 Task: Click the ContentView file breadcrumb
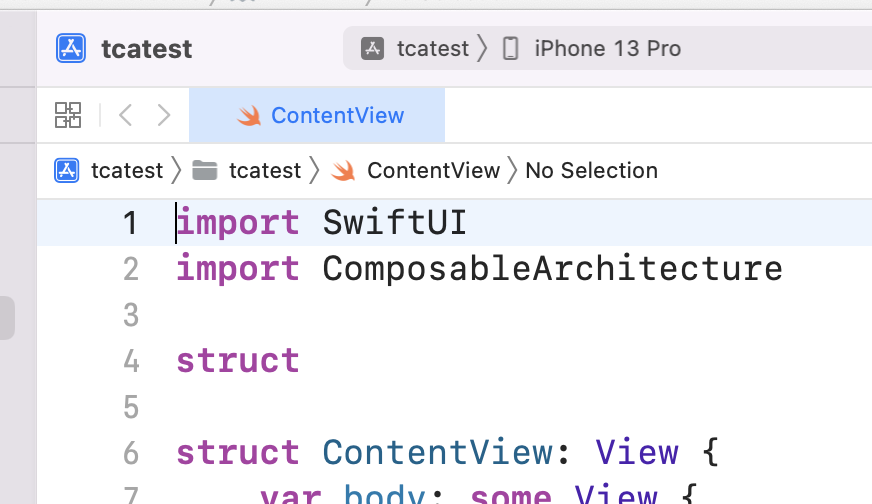pyautogui.click(x=434, y=170)
